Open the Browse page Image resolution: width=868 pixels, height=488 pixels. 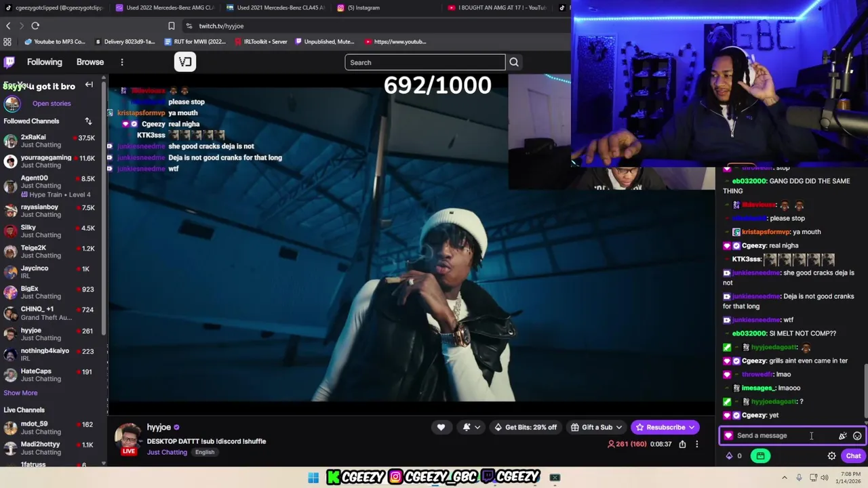pos(90,62)
